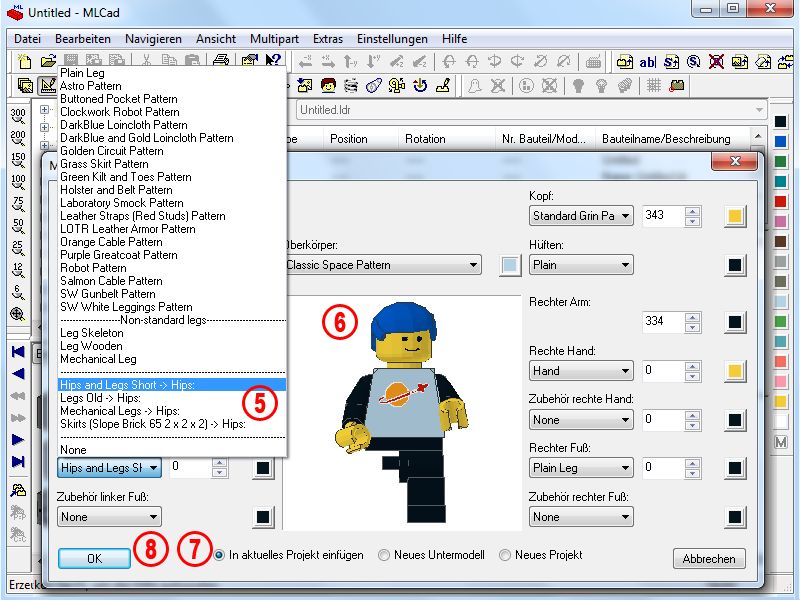Viewport: 800px width, 600px height.
Task: Open the minifig generator face icon
Action: click(328, 85)
